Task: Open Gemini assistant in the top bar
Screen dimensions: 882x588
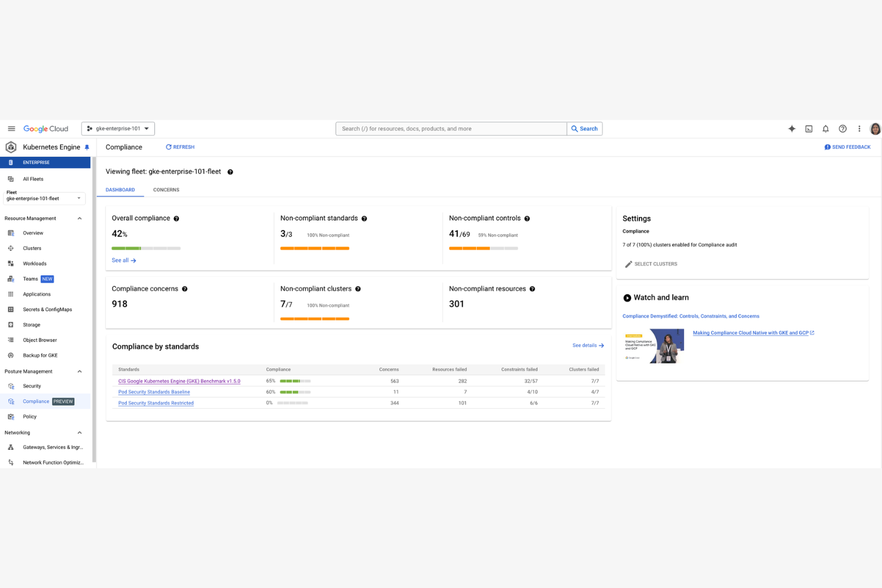Action: 791,128
